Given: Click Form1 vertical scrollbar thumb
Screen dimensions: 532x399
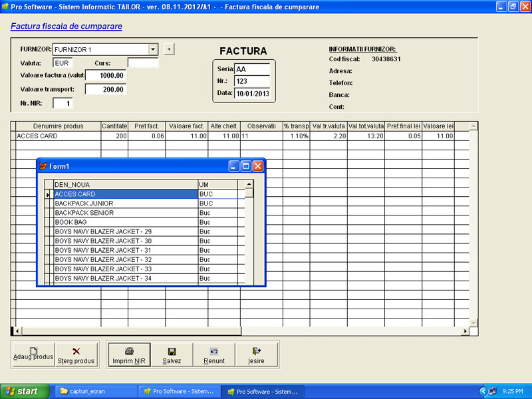Looking at the screenshot, I should (x=249, y=192).
